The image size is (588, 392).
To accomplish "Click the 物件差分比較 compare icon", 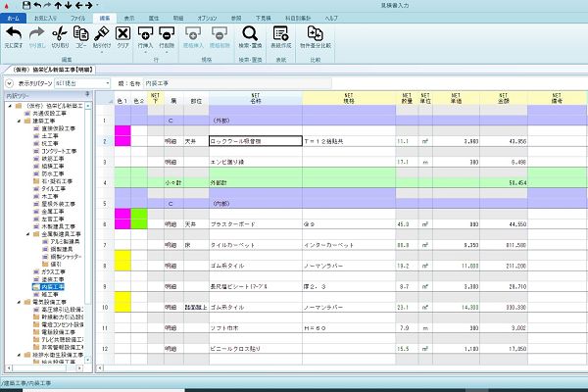I will coord(315,33).
